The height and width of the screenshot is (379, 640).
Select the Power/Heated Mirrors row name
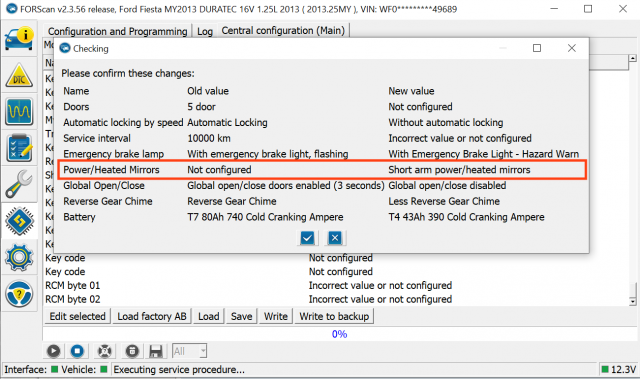pos(111,170)
